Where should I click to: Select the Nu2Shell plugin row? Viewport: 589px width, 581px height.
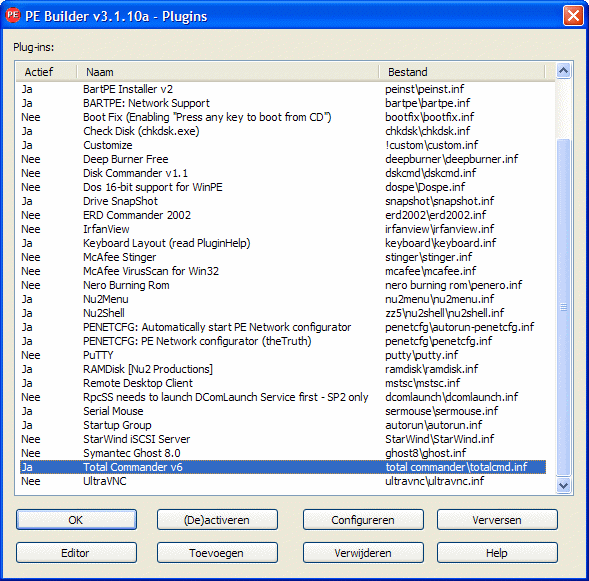click(x=283, y=313)
